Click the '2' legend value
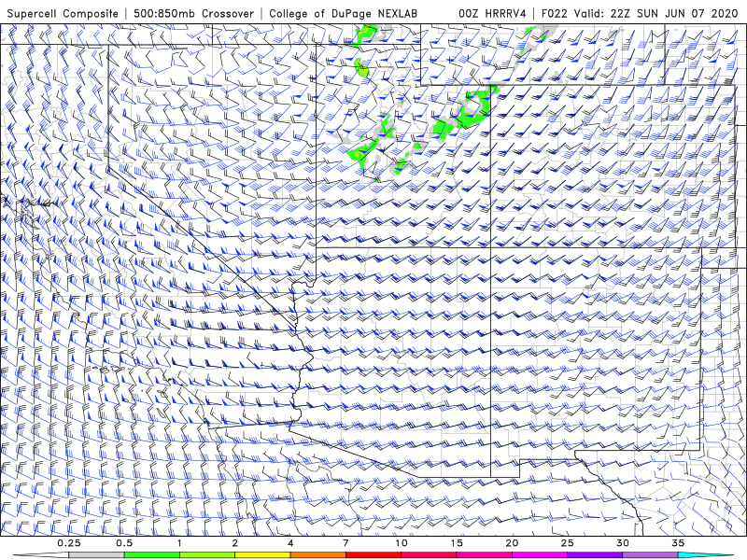Screen dimensions: 747x560 tap(235, 543)
